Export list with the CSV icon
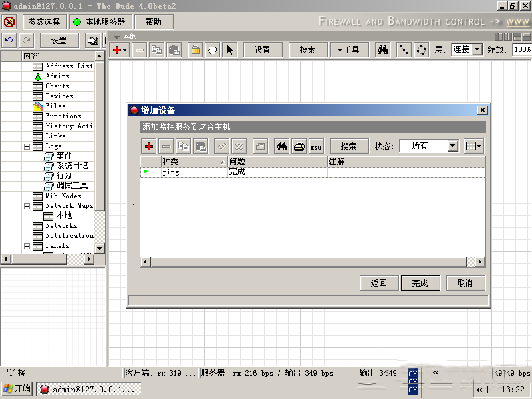Image resolution: width=532 pixels, height=399 pixels. 317,146
